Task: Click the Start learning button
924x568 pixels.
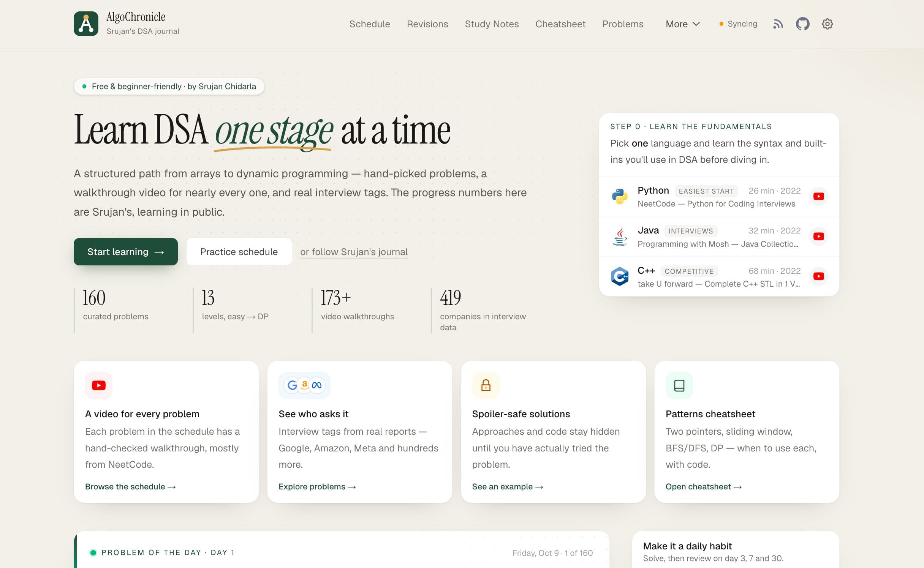Action: pos(126,252)
